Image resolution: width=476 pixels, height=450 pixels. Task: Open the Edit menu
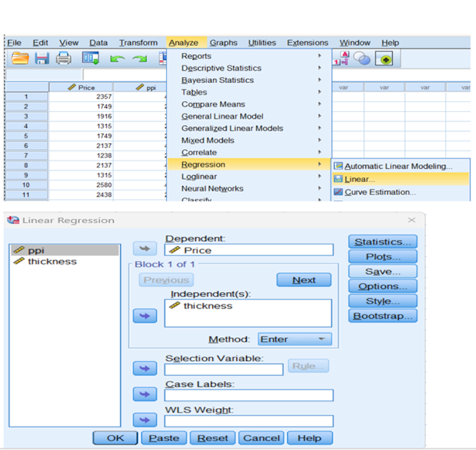click(x=40, y=43)
